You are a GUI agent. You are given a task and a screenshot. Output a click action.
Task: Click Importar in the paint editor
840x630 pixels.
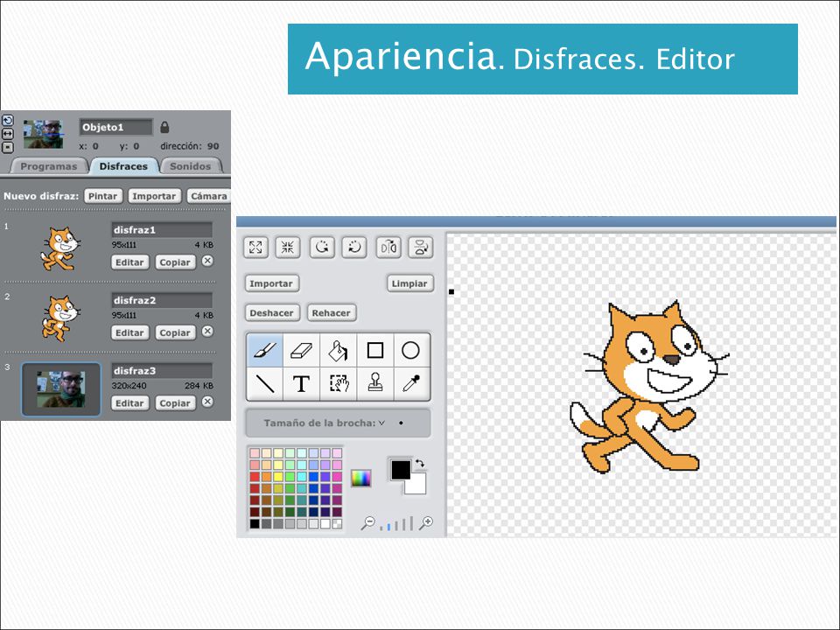(271, 283)
